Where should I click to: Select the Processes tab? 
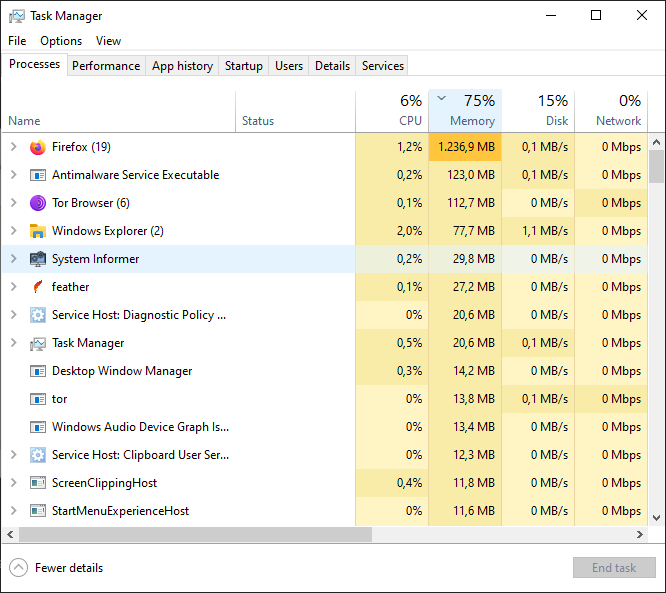pos(34,64)
